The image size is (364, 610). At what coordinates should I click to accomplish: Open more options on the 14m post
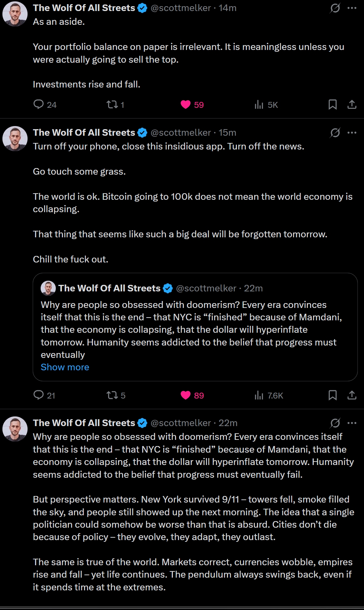(x=352, y=8)
